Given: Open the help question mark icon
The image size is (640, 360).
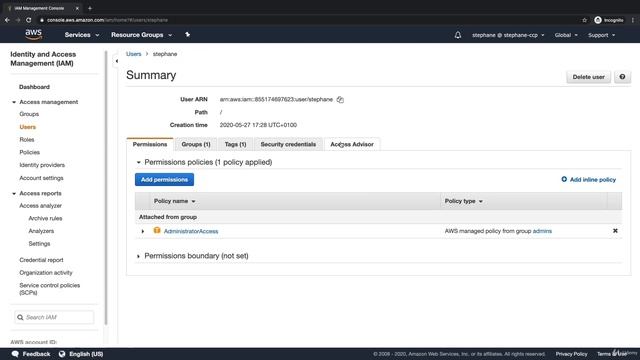Looking at the screenshot, I should [622, 77].
